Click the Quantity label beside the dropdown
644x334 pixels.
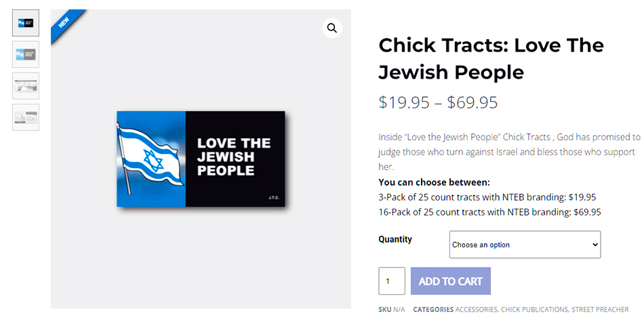[x=395, y=239]
